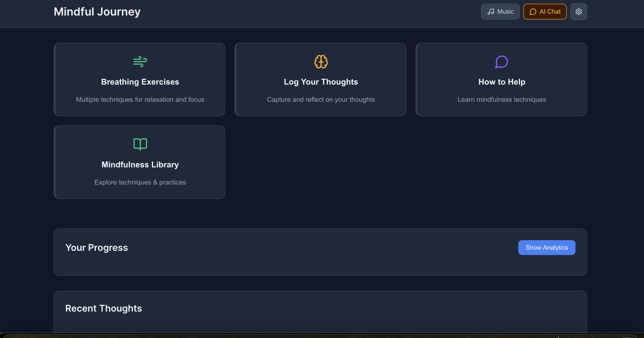The height and width of the screenshot is (338, 644).
Task: Click the music note icon
Action: click(x=491, y=12)
